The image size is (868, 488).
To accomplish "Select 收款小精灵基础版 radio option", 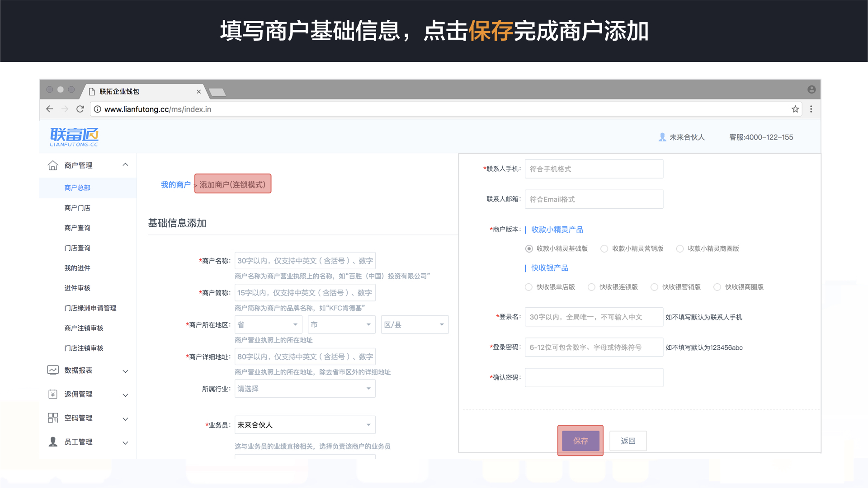I will pos(528,249).
